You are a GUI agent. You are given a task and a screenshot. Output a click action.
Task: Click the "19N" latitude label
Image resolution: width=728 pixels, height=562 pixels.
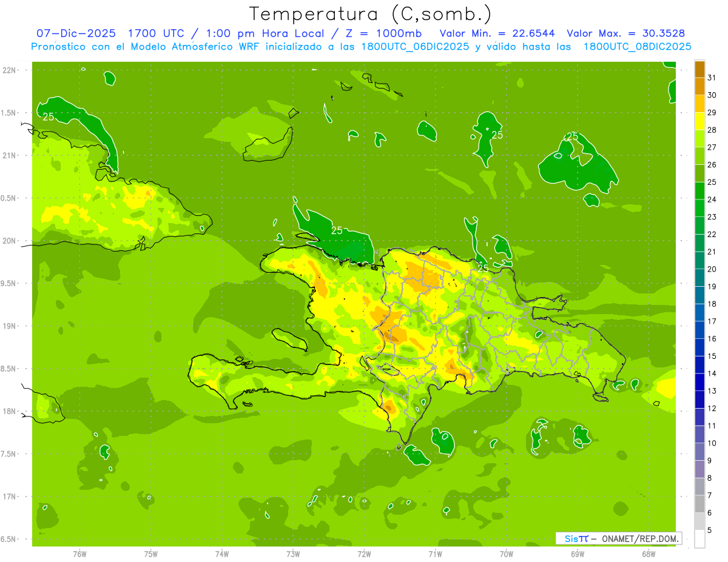tap(10, 326)
